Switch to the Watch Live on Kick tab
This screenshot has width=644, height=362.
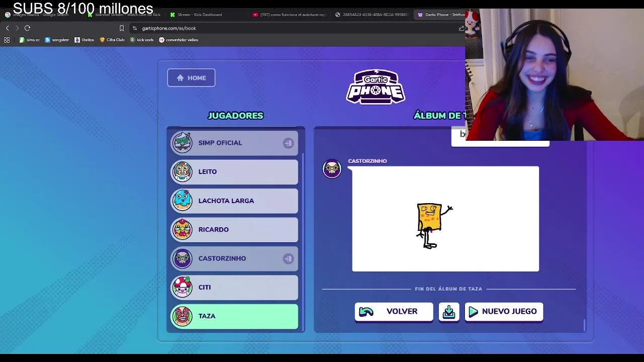pos(124,15)
